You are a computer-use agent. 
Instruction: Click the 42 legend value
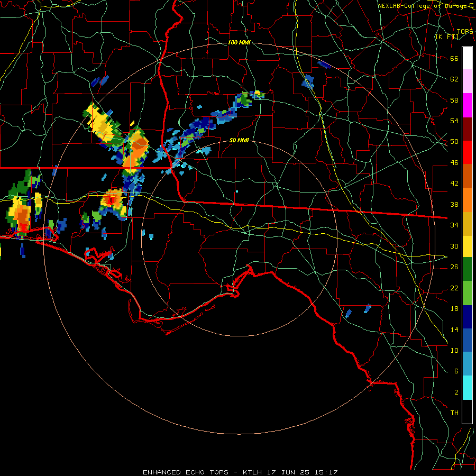(x=454, y=184)
